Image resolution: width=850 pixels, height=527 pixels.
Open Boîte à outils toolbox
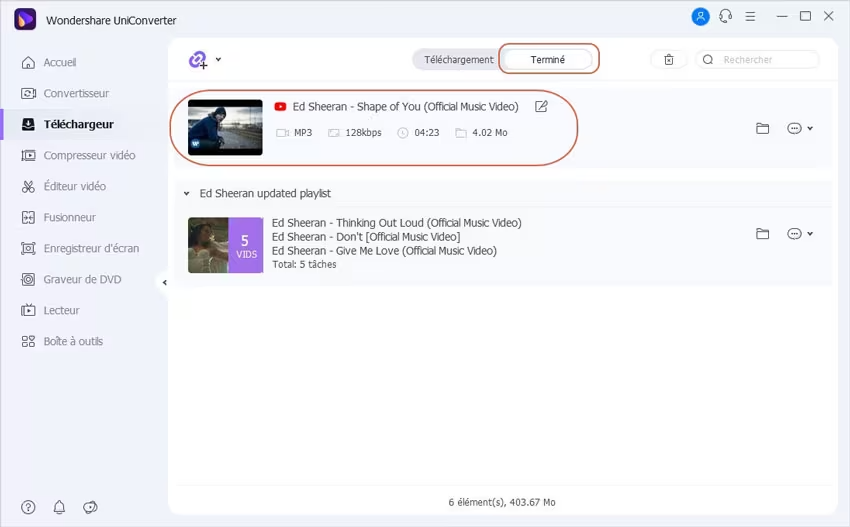62,341
